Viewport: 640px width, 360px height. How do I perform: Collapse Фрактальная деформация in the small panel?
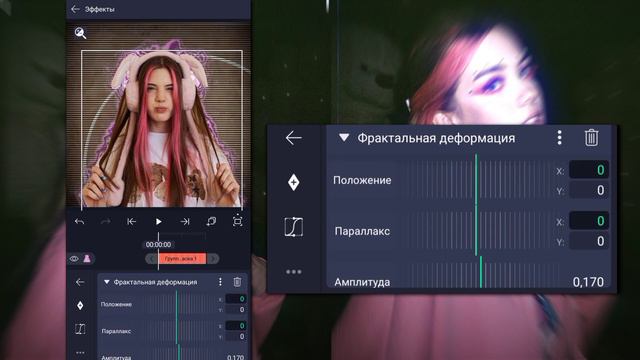tap(107, 282)
